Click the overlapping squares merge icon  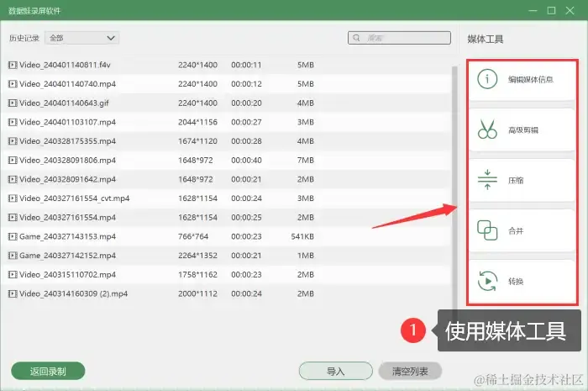click(x=487, y=230)
